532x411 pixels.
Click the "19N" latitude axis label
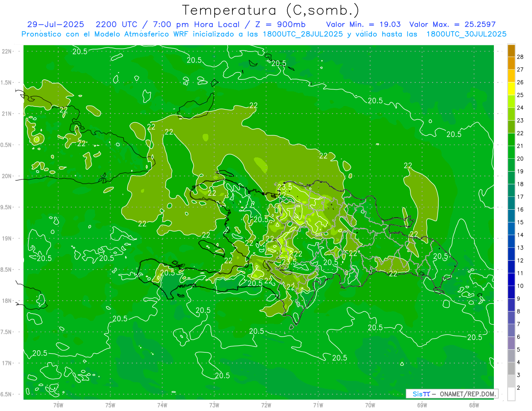pos(8,238)
